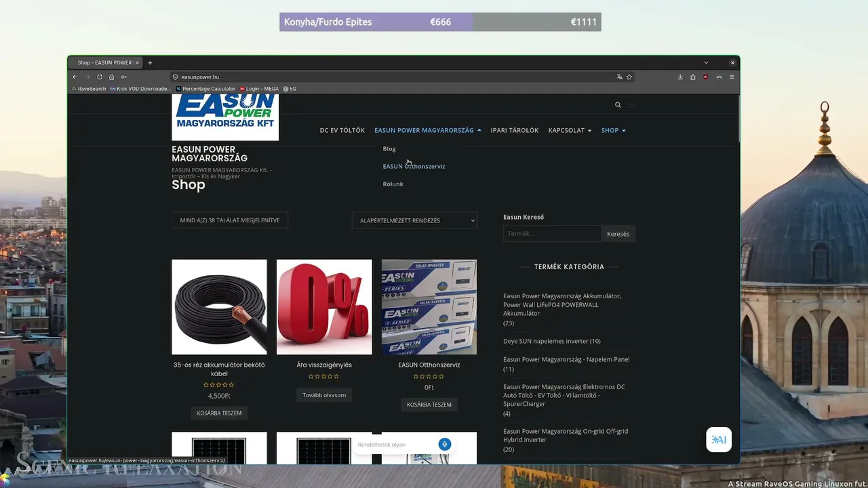Open the Percentage Calculator bookmark
Screen dimensions: 868x488
205,89
